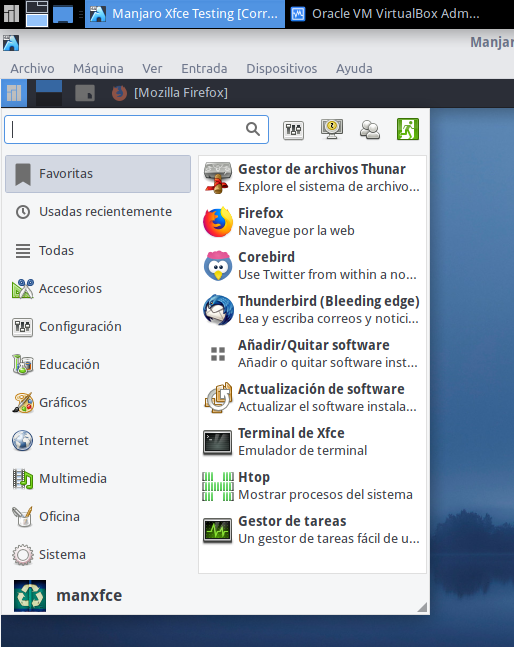The height and width of the screenshot is (647, 514).
Task: Open the Configuración category
Action: (98, 326)
